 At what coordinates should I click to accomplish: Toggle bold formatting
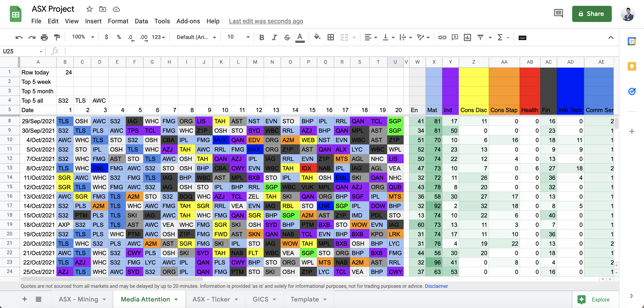pyautogui.click(x=262, y=38)
